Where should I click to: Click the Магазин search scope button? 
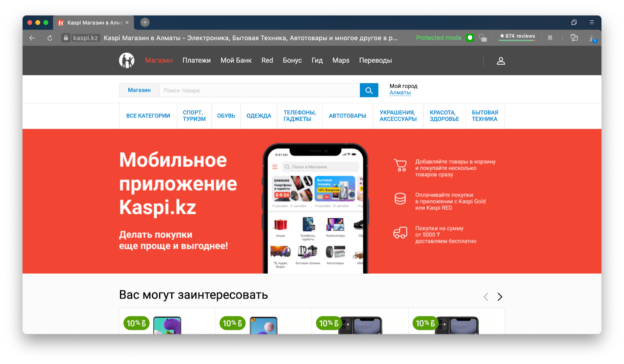(139, 90)
